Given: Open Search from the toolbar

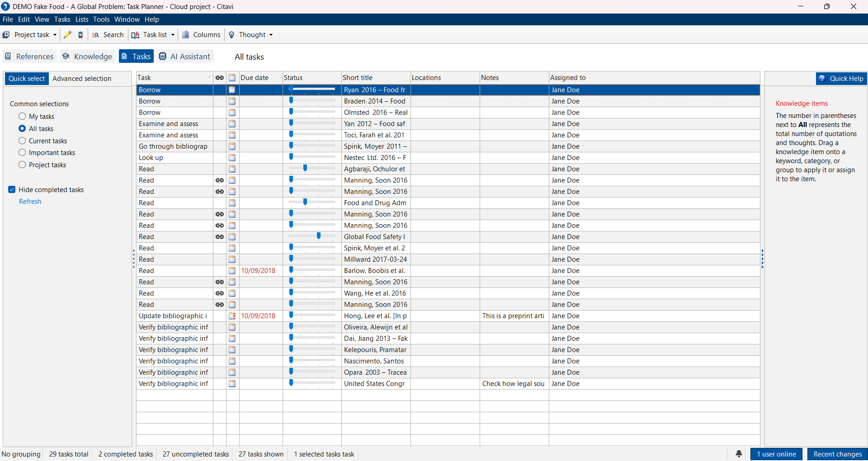Looking at the screenshot, I should 108,35.
